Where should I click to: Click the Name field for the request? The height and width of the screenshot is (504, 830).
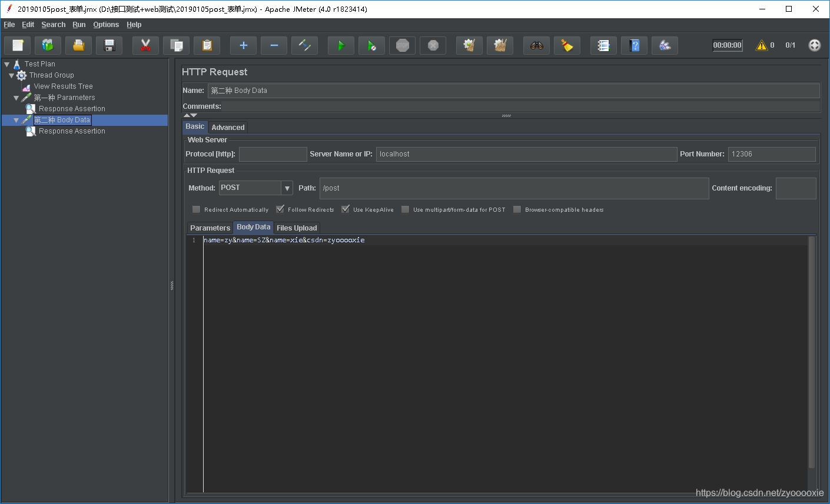click(513, 91)
